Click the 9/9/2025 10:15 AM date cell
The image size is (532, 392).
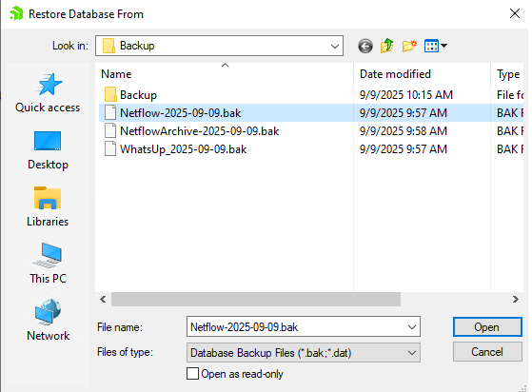coord(406,95)
